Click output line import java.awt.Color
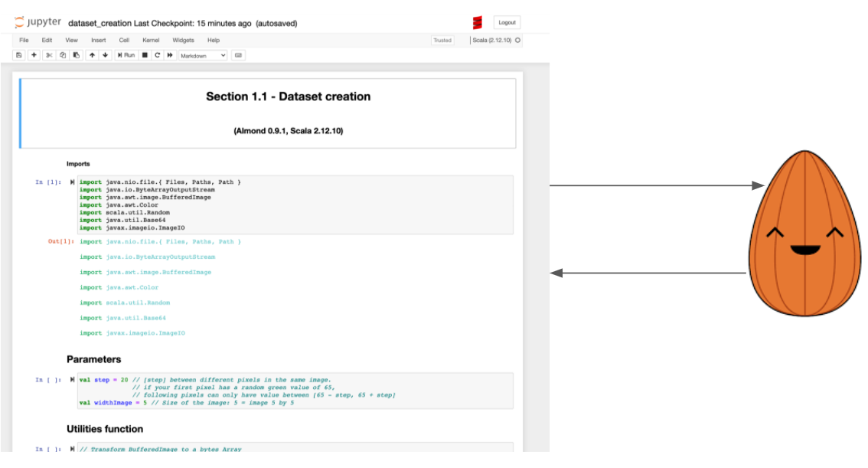 pyautogui.click(x=119, y=287)
